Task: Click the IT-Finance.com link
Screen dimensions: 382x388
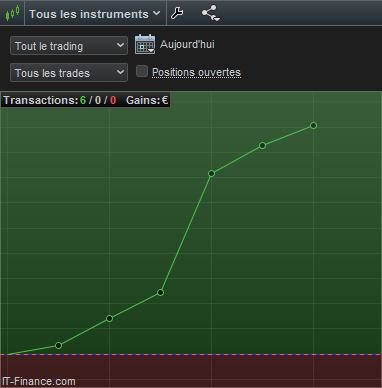Action: (x=39, y=381)
